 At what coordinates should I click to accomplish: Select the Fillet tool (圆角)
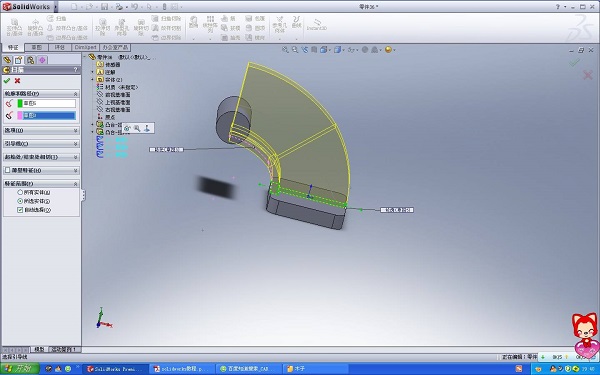194,23
